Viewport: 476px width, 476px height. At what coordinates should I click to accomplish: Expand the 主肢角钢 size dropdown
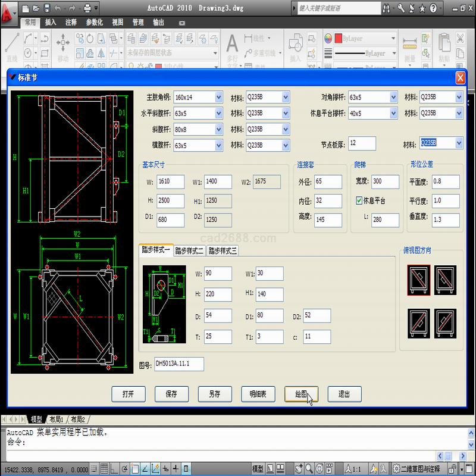pyautogui.click(x=218, y=97)
